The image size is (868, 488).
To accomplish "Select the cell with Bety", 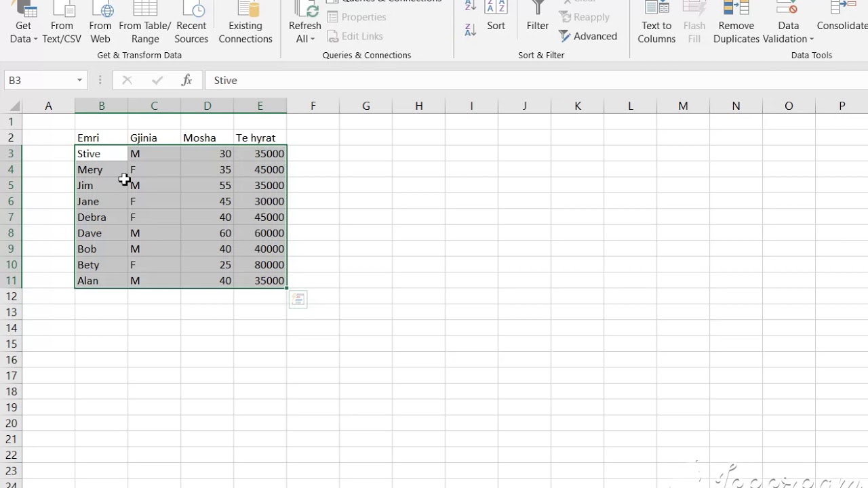I will [x=101, y=265].
